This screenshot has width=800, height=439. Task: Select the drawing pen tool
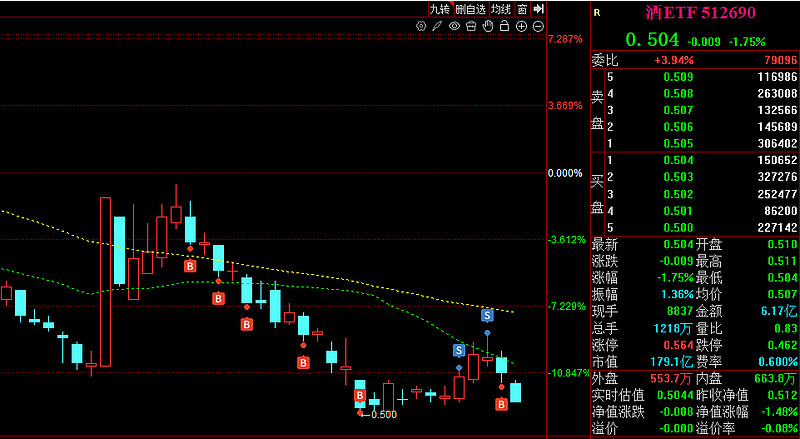[437, 26]
